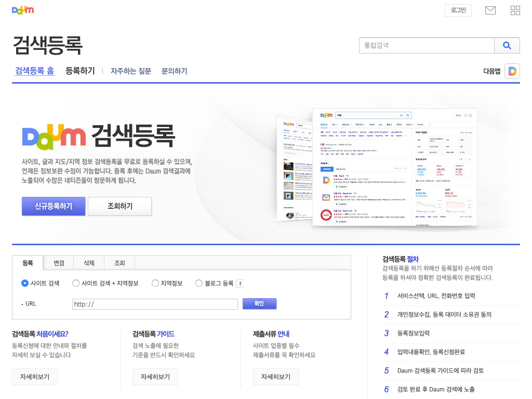Click the 제출서류 안내 heading
The height and width of the screenshot is (399, 532).
pos(271,334)
